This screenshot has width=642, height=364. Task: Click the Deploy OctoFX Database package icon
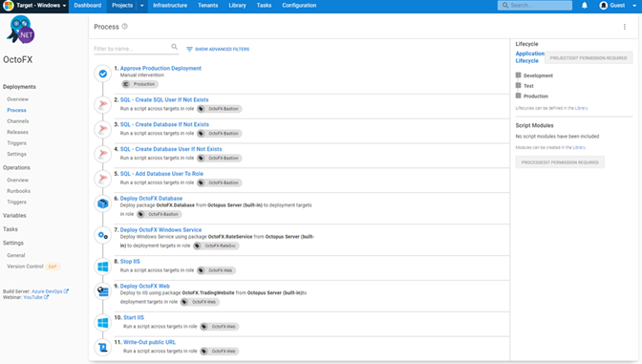tap(103, 203)
